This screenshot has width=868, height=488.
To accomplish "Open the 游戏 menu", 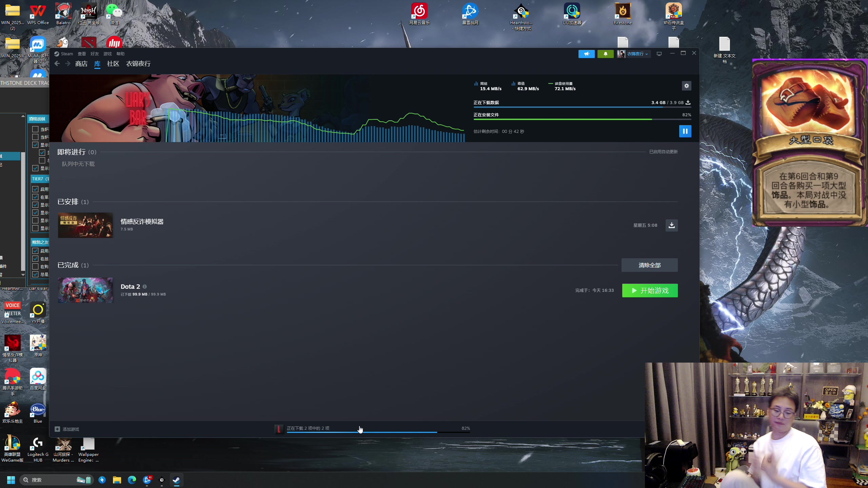I will tap(107, 54).
